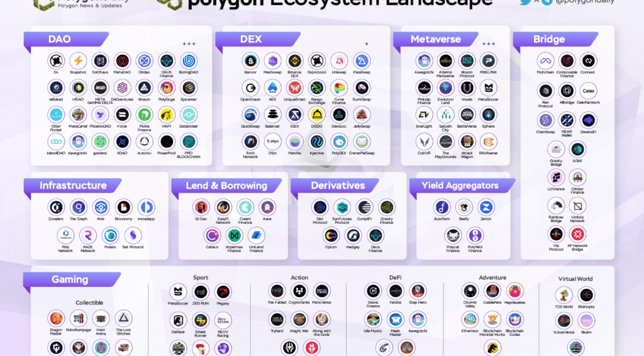Open the JellySwap red icon
This screenshot has height=356, width=644.
(x=362, y=115)
